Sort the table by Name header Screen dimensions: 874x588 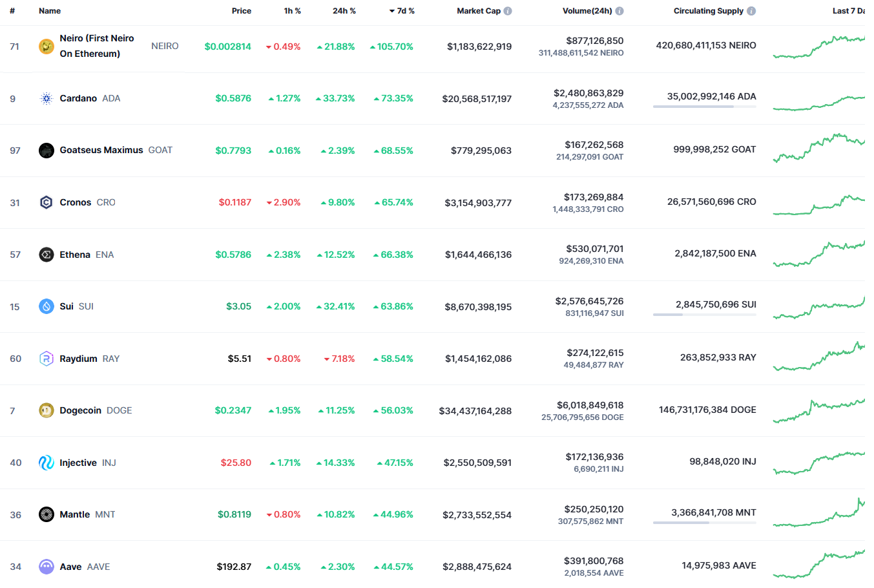click(50, 11)
